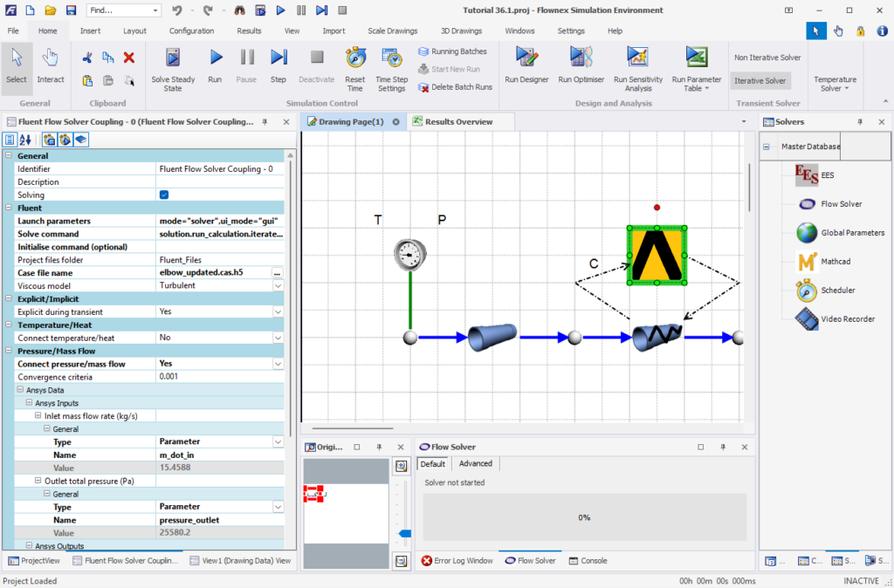Browse for Case file name via ellipsis button
The image size is (894, 588).
point(277,273)
